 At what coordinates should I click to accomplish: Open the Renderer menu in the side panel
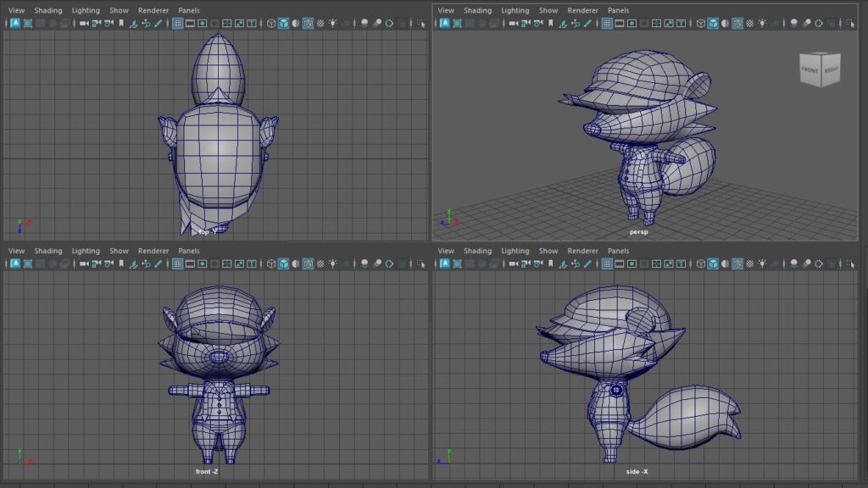coord(583,251)
